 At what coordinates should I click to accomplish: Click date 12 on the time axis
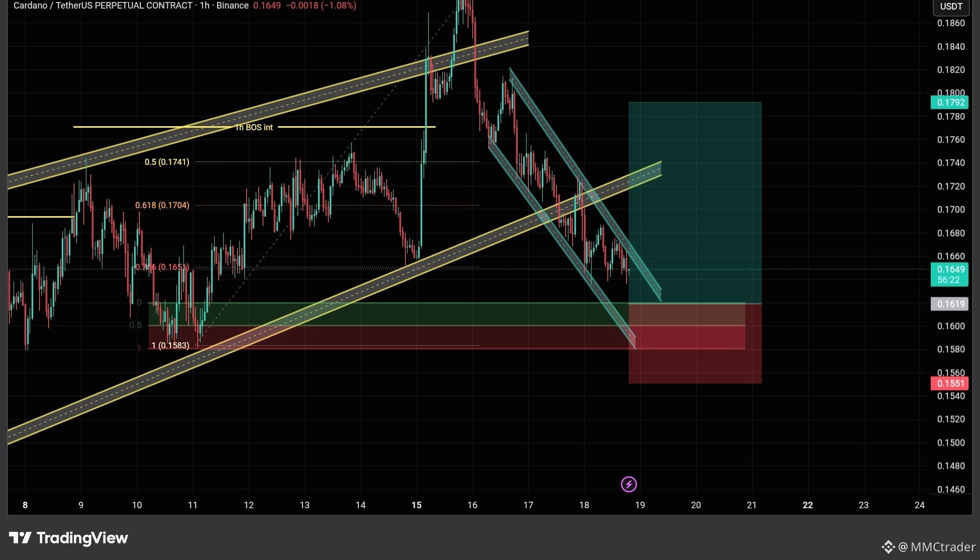click(249, 505)
